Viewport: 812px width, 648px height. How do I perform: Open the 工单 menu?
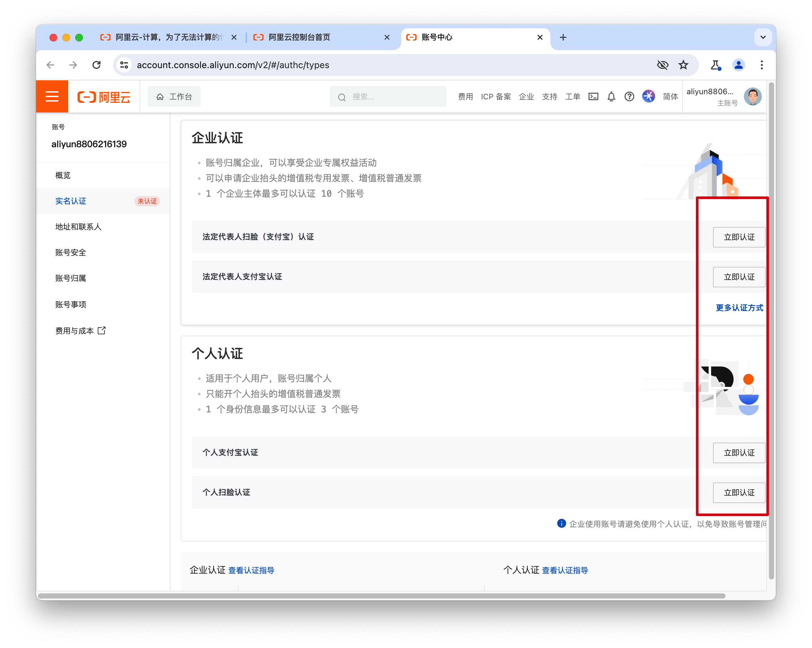click(x=573, y=97)
